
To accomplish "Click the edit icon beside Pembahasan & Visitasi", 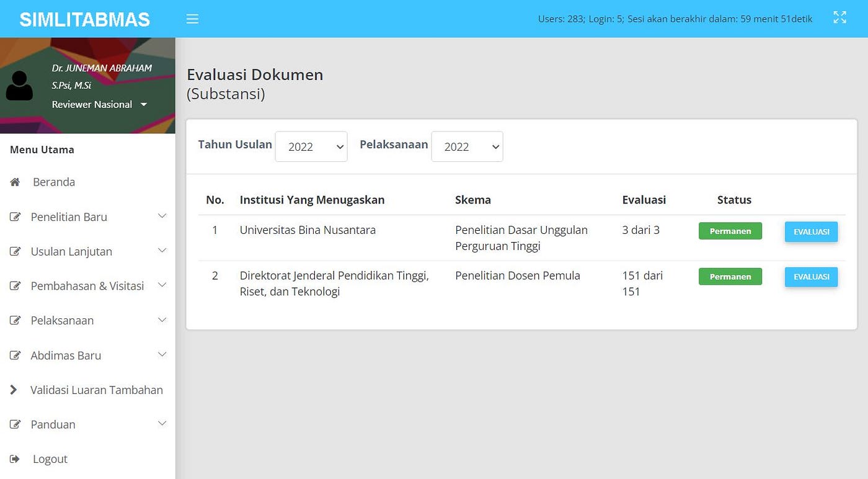I will pyautogui.click(x=15, y=286).
